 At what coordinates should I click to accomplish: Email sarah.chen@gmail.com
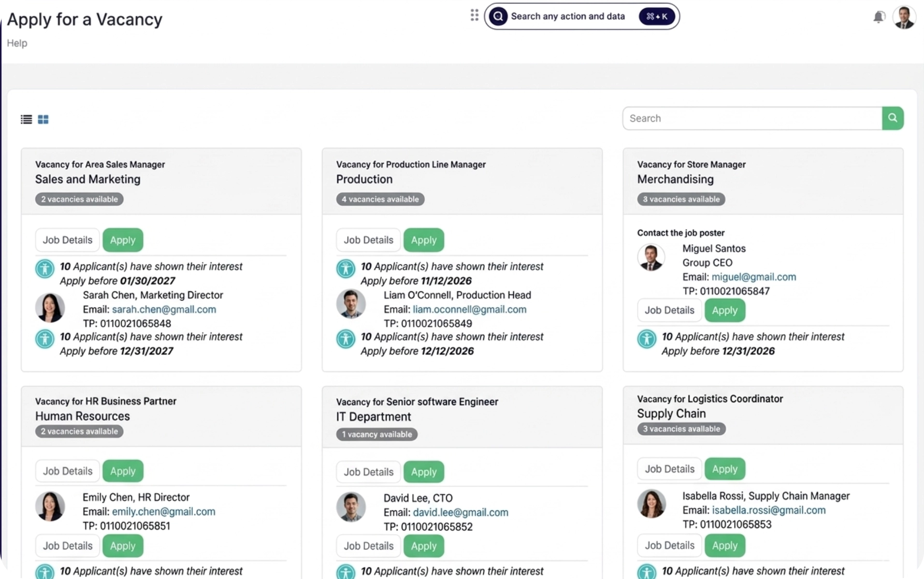(164, 309)
